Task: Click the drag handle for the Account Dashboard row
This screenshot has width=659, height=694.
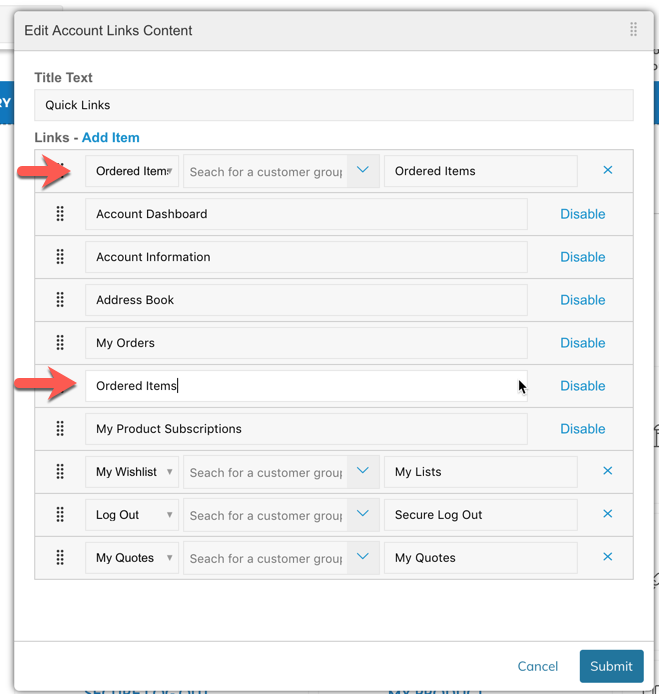Action: (x=60, y=214)
